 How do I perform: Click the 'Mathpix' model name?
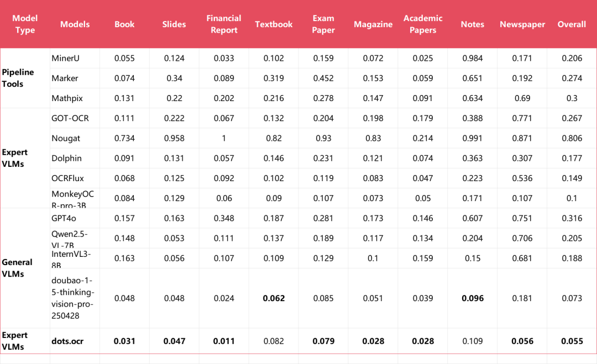67,98
